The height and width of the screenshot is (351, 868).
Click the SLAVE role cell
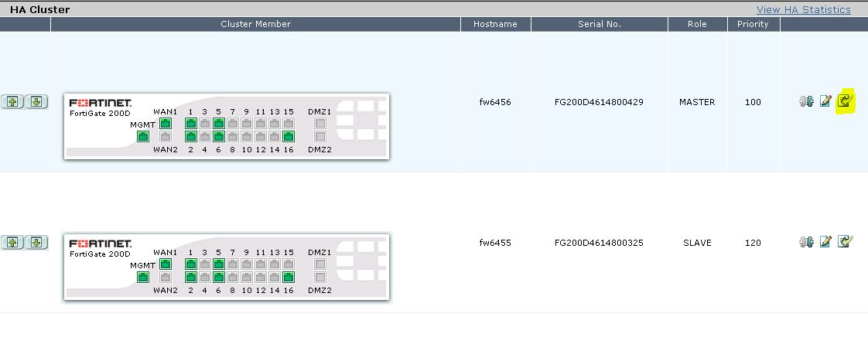point(697,243)
